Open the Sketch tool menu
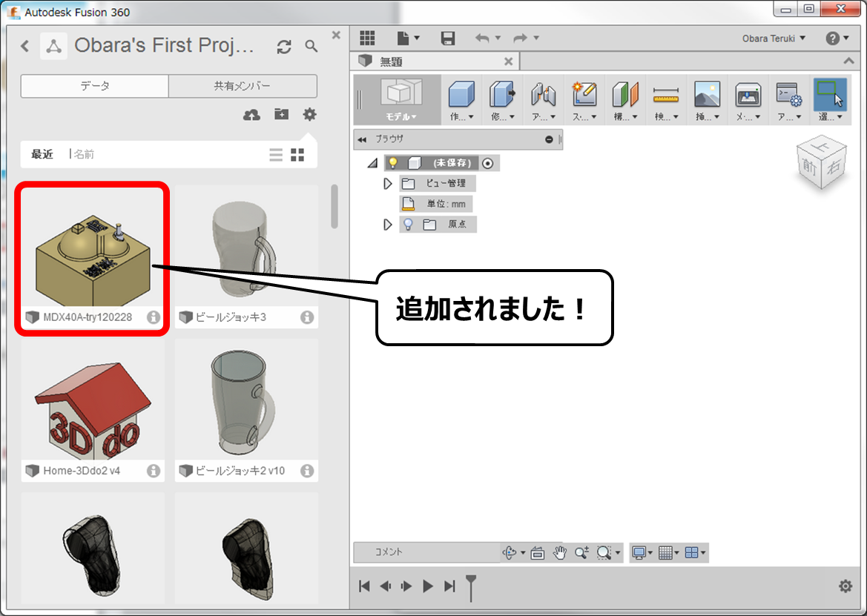 coord(584,100)
